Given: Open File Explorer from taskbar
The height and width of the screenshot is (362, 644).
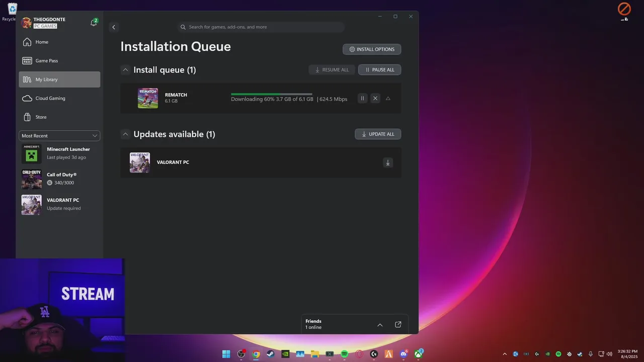Looking at the screenshot, I should click(x=315, y=354).
